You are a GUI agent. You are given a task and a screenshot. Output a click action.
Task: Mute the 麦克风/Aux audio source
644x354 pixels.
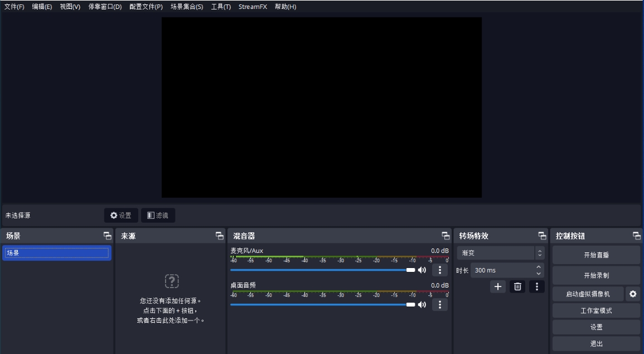pyautogui.click(x=422, y=270)
